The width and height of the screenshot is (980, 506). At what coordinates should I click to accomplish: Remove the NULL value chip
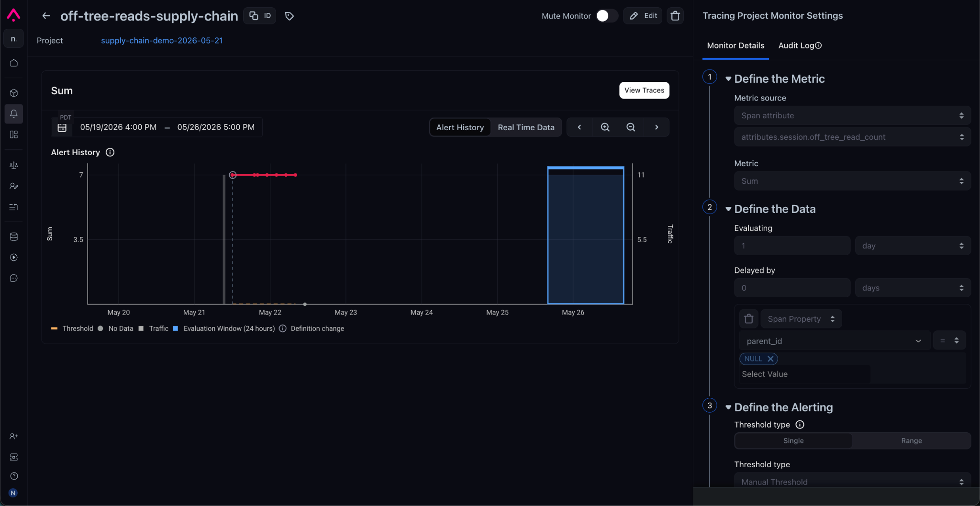(x=770, y=359)
